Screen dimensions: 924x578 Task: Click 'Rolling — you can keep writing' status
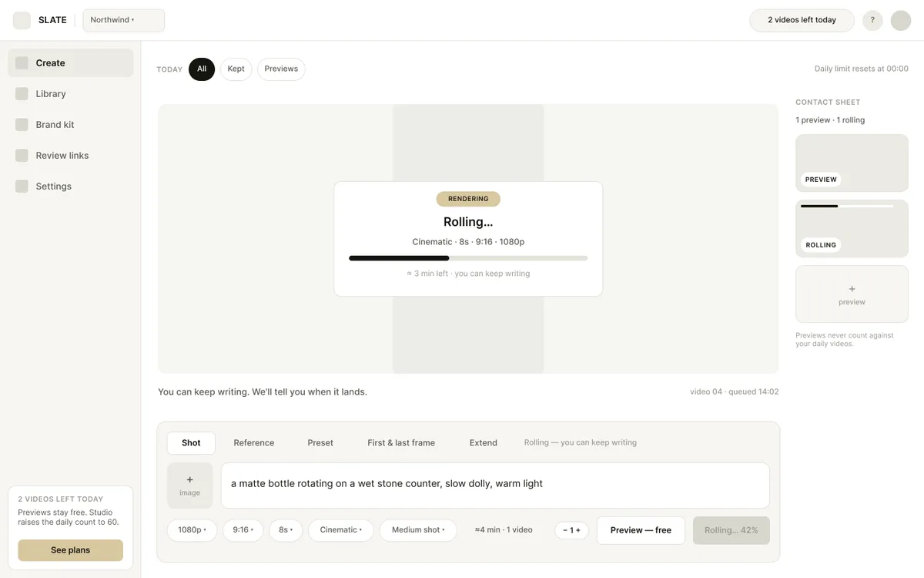pos(581,443)
